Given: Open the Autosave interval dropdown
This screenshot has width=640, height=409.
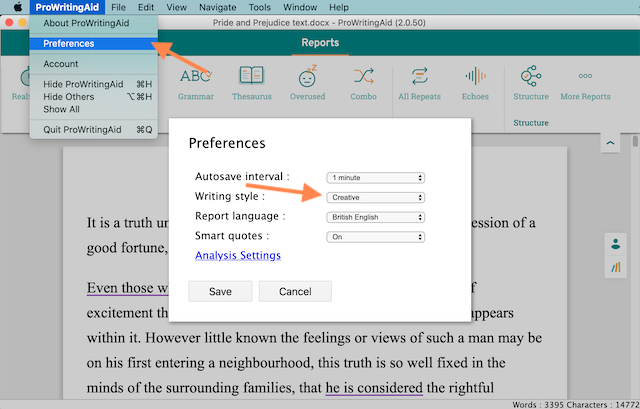Looking at the screenshot, I should [376, 178].
